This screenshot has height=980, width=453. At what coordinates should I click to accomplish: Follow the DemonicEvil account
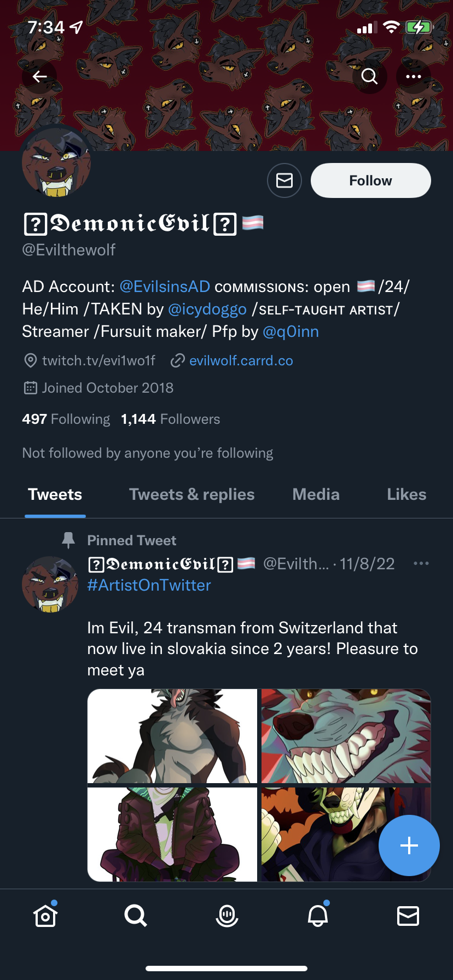pyautogui.click(x=371, y=180)
